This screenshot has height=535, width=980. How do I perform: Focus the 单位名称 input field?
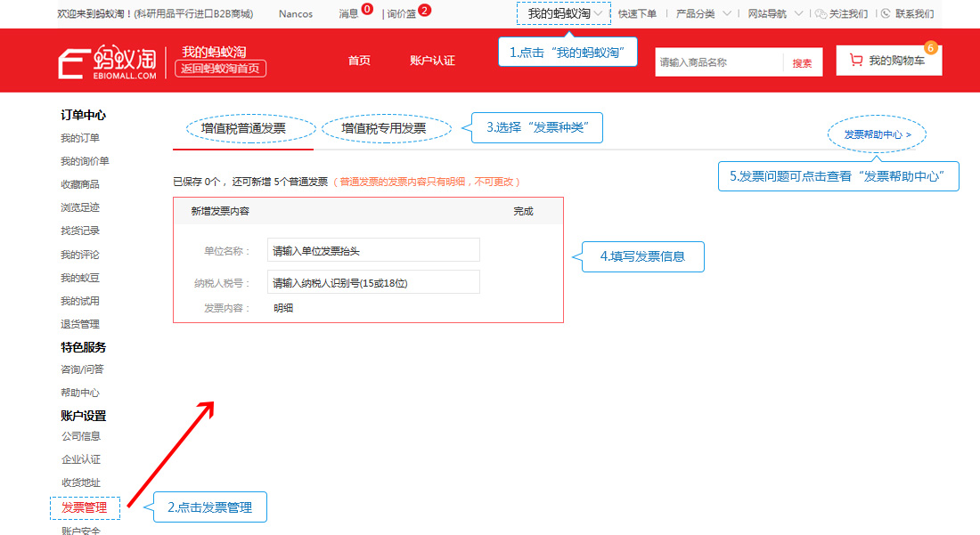click(373, 250)
